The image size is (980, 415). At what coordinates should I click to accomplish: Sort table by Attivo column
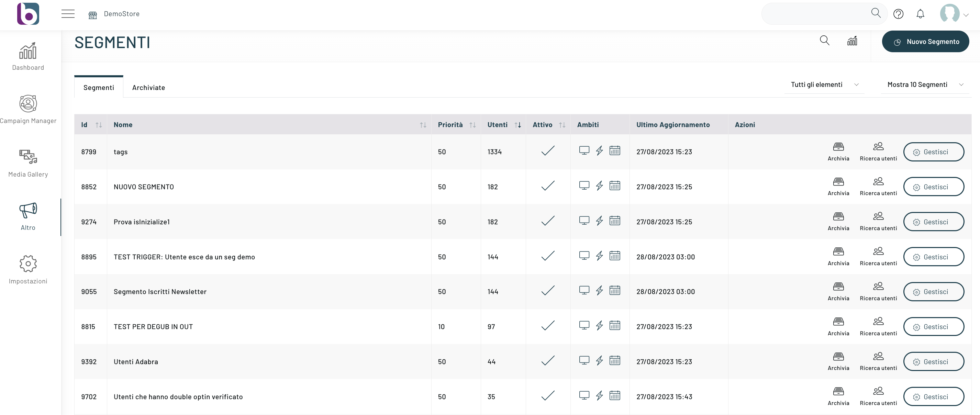pyautogui.click(x=562, y=125)
